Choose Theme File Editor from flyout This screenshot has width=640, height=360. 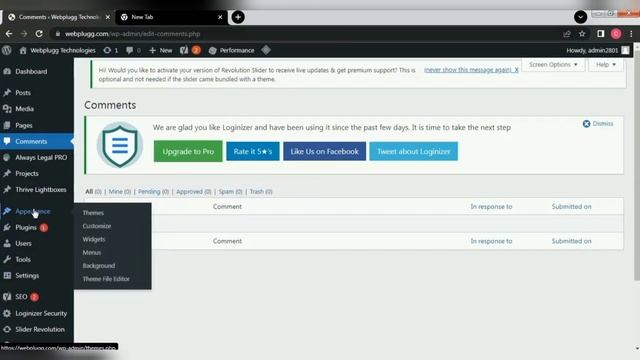click(106, 279)
